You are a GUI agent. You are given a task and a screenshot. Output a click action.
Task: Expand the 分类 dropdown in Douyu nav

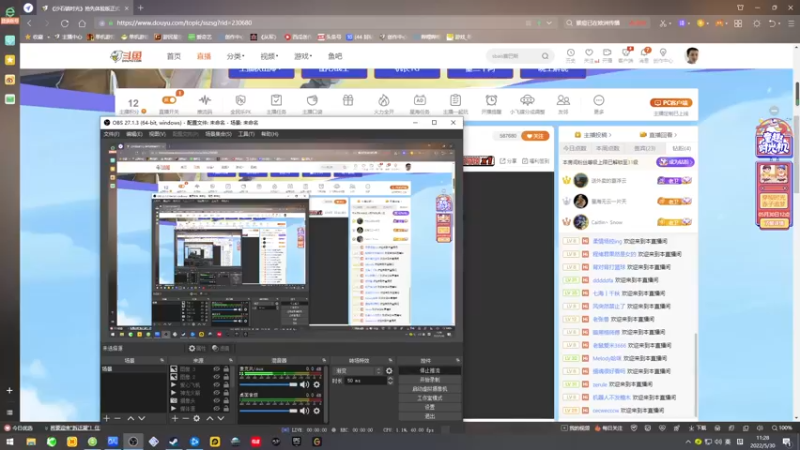[235, 56]
